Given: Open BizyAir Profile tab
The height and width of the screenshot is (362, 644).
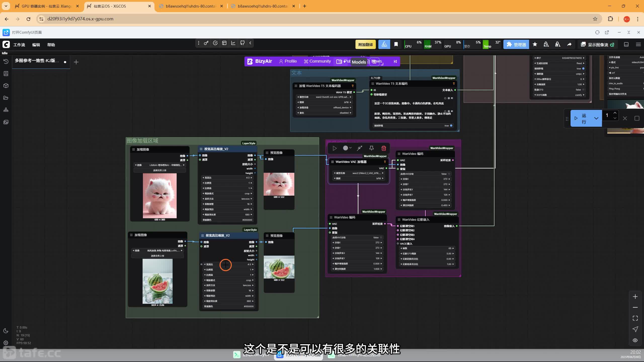Looking at the screenshot, I should coord(288,61).
